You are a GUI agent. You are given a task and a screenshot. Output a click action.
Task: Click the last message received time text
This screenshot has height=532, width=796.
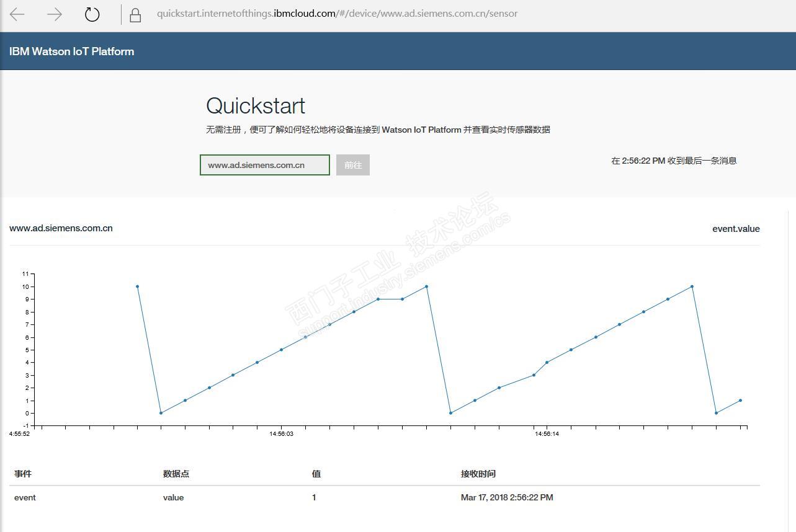pos(674,161)
